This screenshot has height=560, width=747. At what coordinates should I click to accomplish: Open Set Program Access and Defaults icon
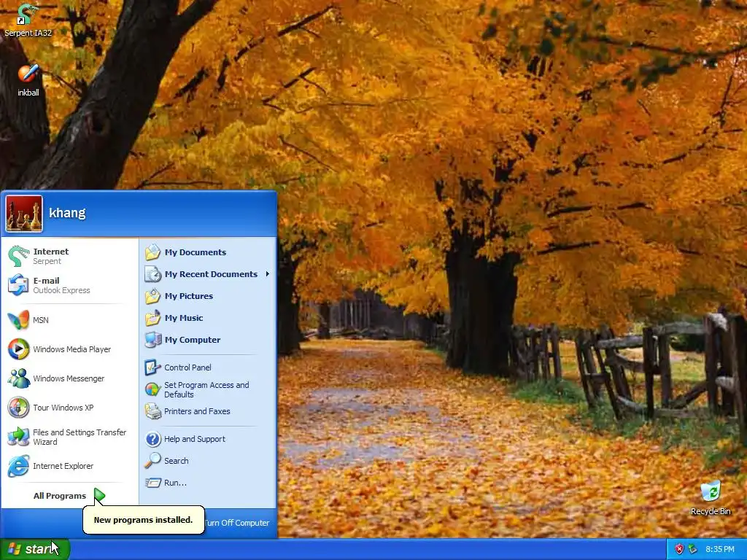click(153, 389)
